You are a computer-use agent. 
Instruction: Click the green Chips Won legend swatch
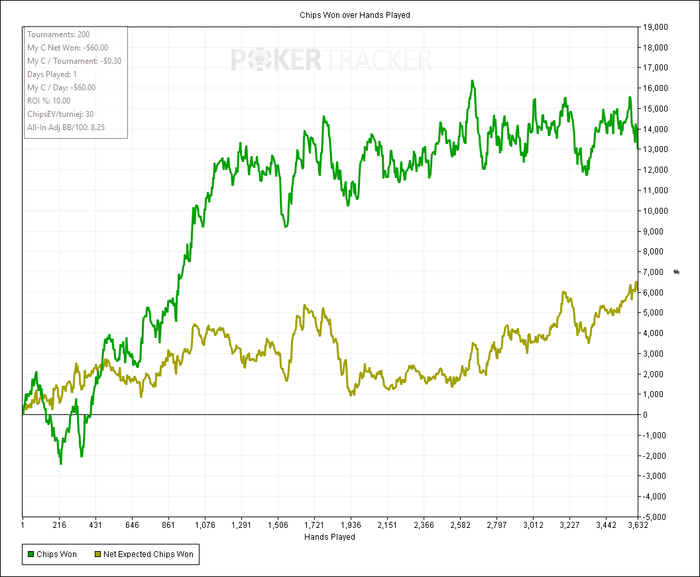[31, 554]
